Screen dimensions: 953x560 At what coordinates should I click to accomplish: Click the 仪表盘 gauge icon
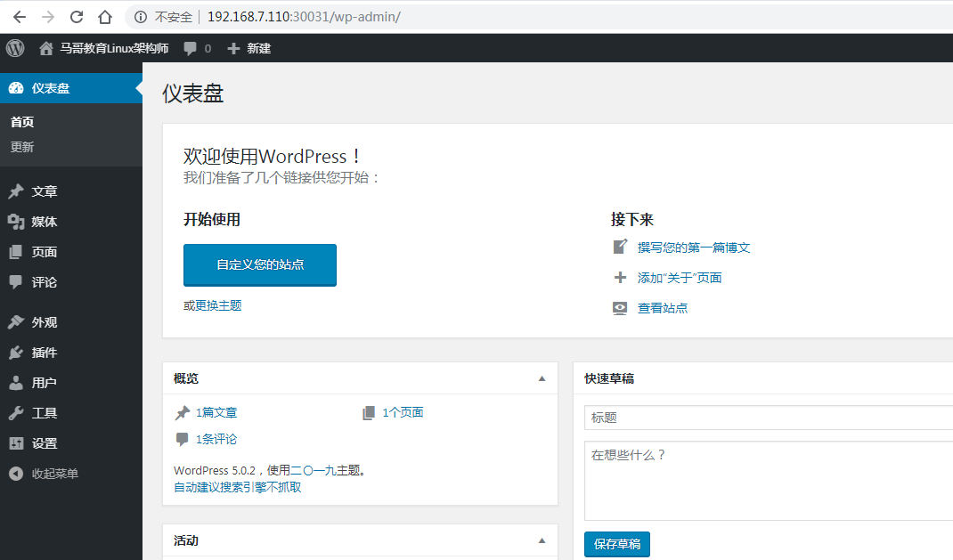tap(16, 88)
